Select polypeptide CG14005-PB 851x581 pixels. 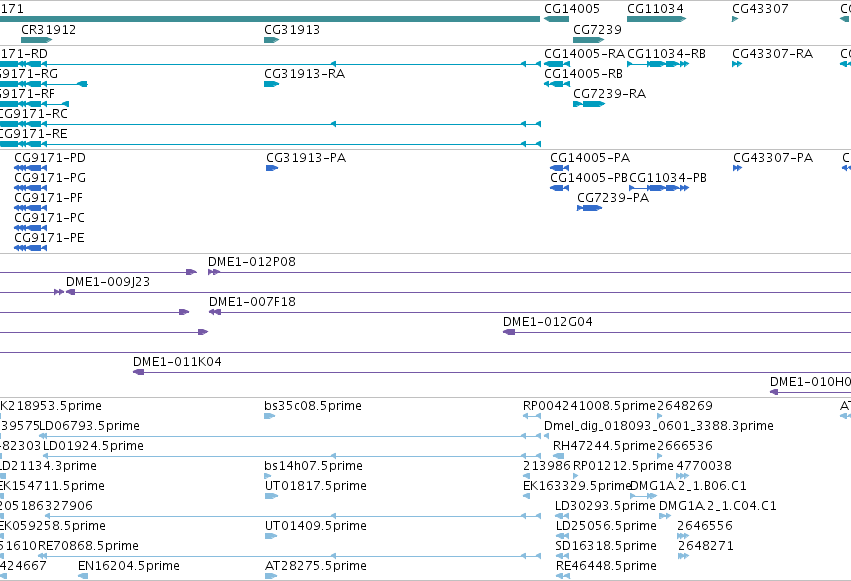pyautogui.click(x=560, y=188)
